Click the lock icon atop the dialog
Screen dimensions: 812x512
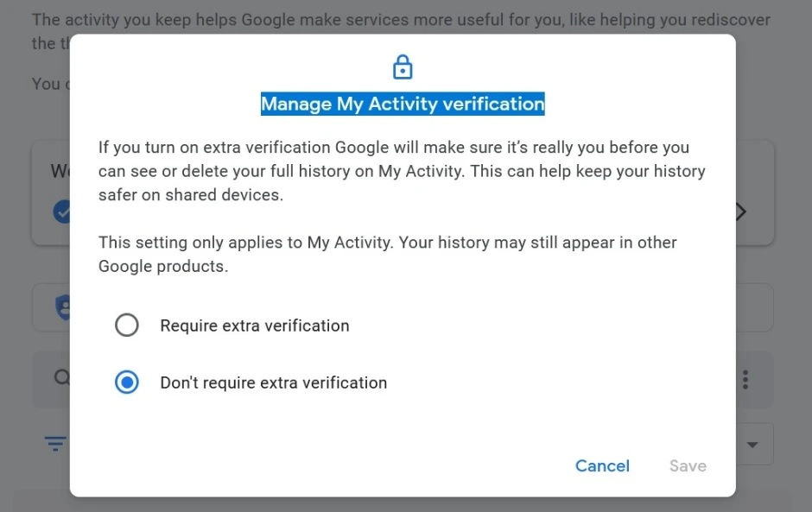(403, 66)
